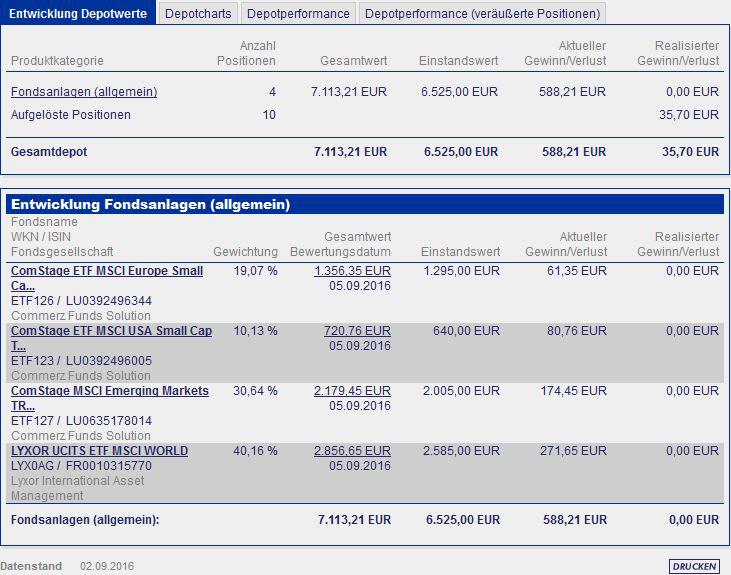Click the Entwicklung Depotwerte tab

[x=78, y=13]
